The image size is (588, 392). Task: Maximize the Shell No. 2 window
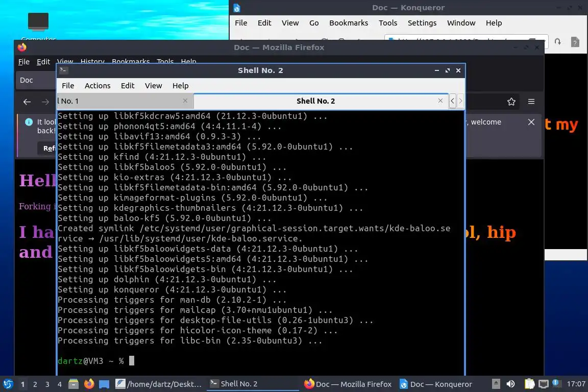(x=447, y=70)
